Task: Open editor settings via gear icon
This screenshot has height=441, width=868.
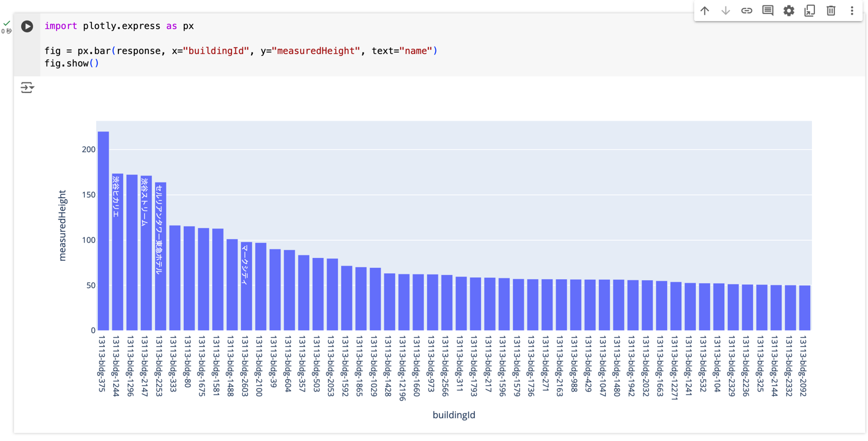Action: tap(789, 11)
